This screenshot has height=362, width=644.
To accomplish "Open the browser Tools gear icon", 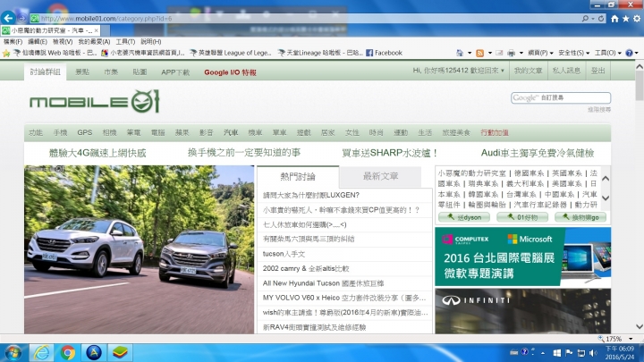I will pyautogui.click(x=637, y=19).
